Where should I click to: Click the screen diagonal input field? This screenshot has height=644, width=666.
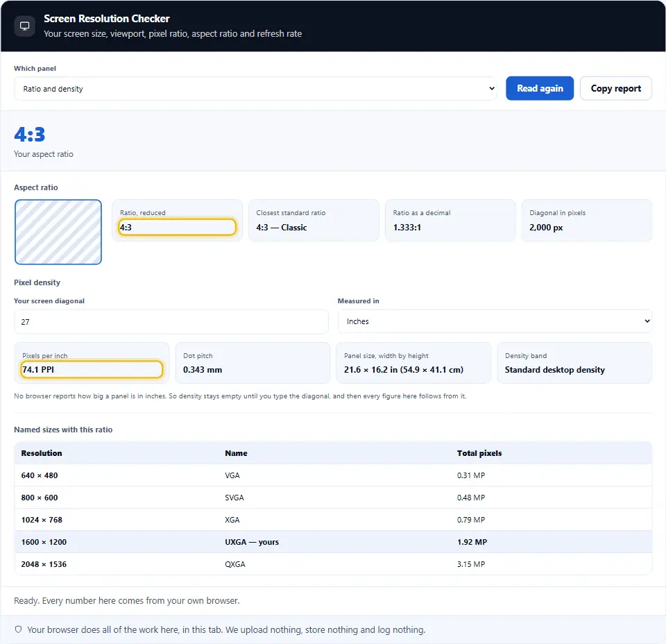(171, 321)
